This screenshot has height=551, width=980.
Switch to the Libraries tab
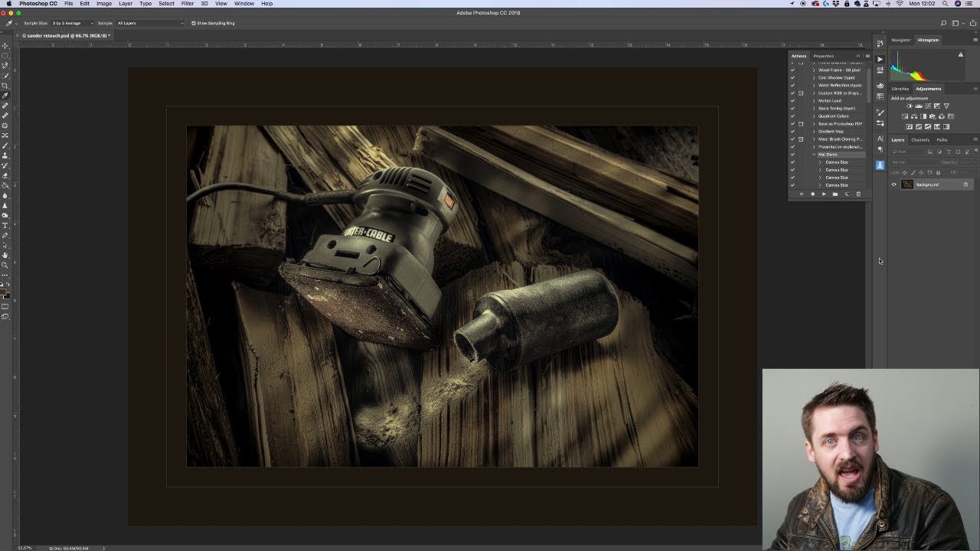pyautogui.click(x=900, y=89)
